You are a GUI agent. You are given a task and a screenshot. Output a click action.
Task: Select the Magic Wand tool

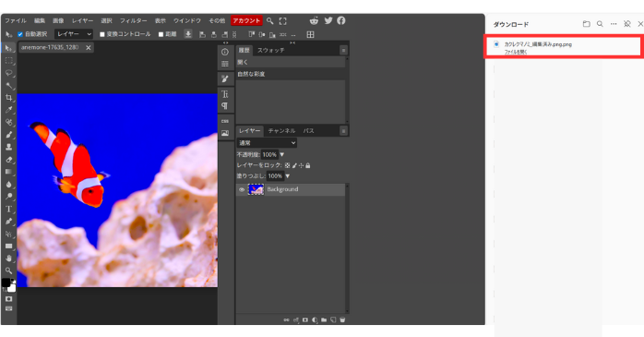[x=8, y=85]
